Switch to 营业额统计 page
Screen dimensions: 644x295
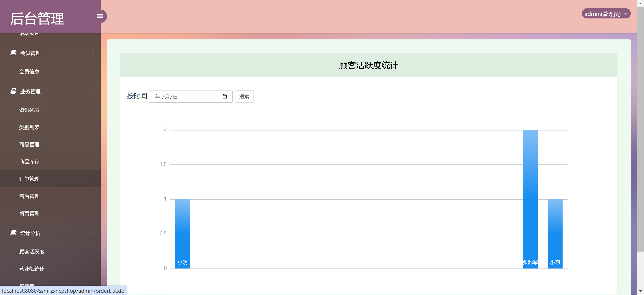pos(32,269)
